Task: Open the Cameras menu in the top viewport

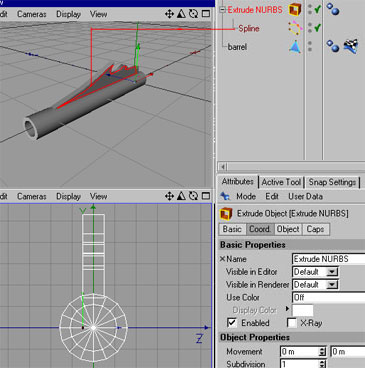Action: [x=31, y=14]
